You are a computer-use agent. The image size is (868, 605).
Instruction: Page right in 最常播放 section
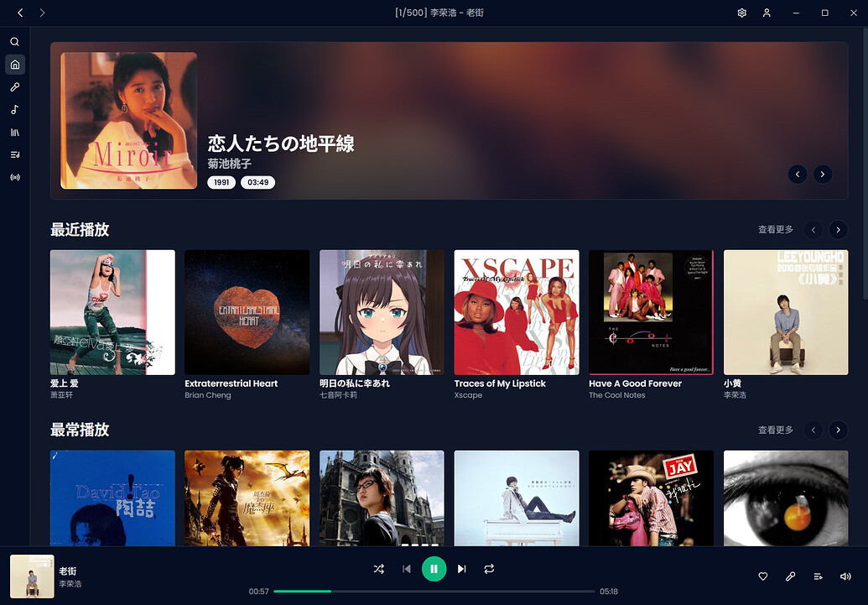click(x=838, y=430)
